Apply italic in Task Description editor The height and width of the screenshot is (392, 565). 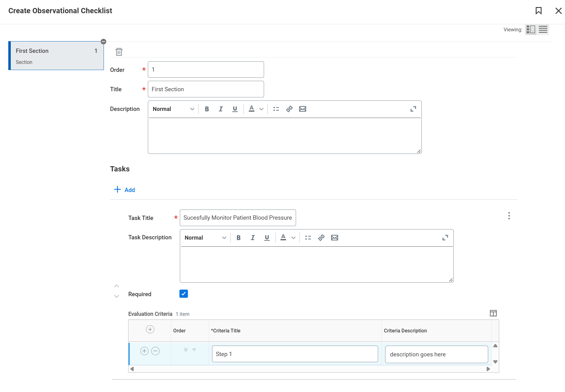click(x=253, y=238)
